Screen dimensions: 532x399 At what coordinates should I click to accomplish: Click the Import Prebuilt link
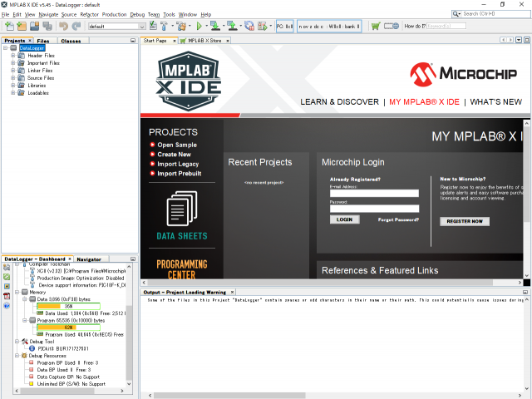point(180,174)
